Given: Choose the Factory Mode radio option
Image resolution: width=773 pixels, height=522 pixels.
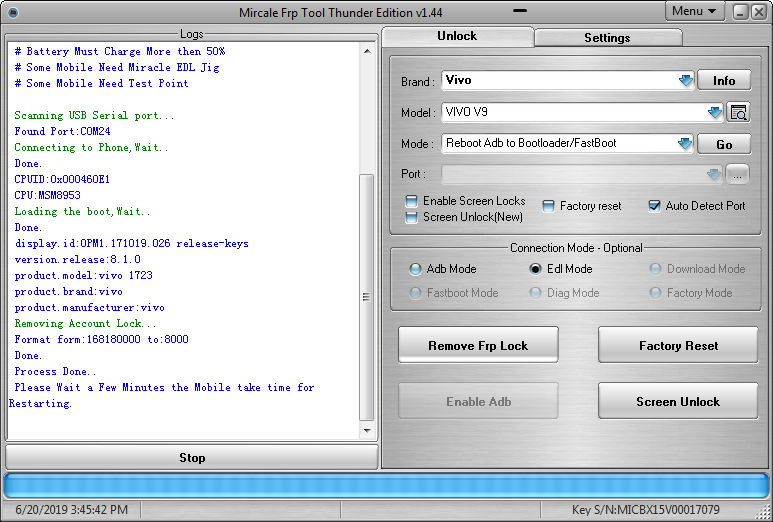Looking at the screenshot, I should (x=655, y=293).
